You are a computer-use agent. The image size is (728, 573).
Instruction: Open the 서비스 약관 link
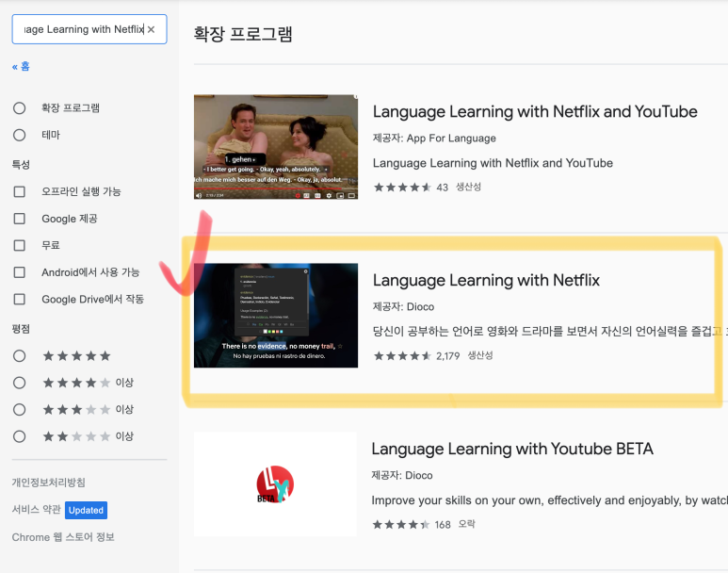click(36, 509)
